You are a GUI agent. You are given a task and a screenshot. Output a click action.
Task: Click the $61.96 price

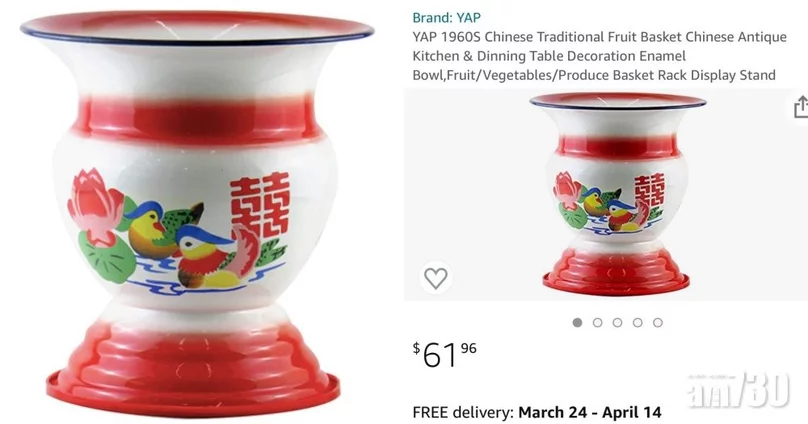[445, 354]
